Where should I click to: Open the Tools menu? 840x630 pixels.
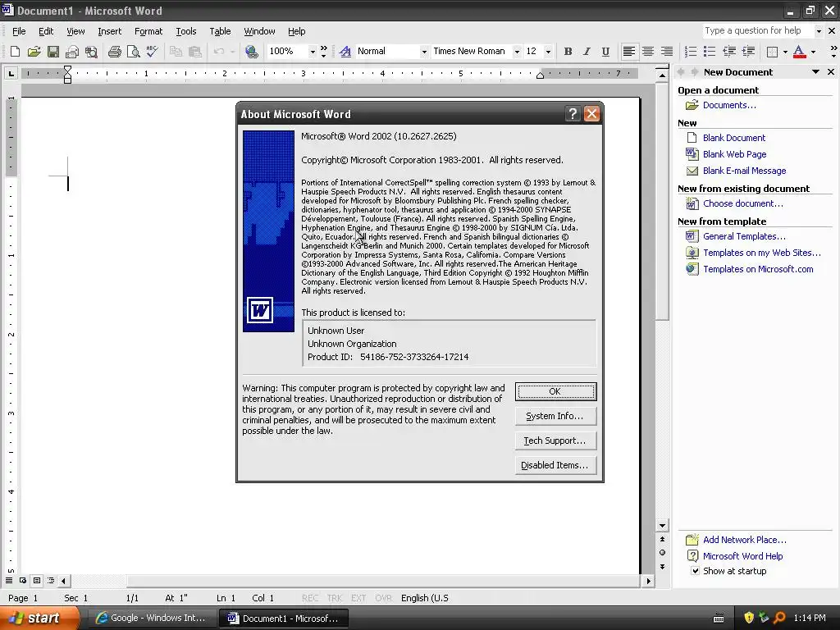pos(186,31)
